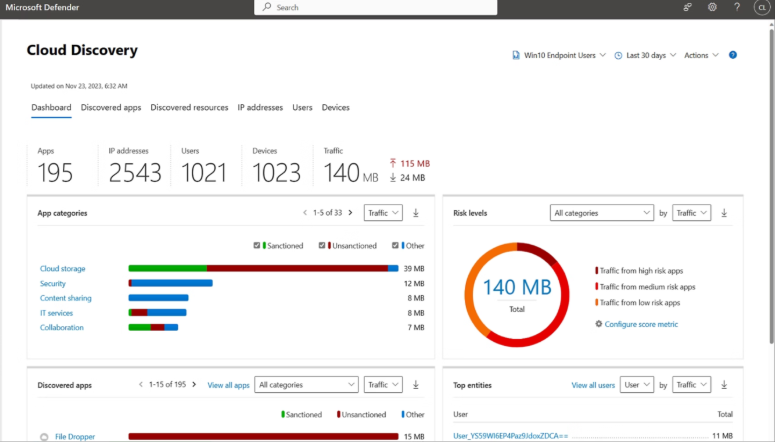The width and height of the screenshot is (775, 446).
Task: Click the search magnifier icon
Action: (267, 7)
